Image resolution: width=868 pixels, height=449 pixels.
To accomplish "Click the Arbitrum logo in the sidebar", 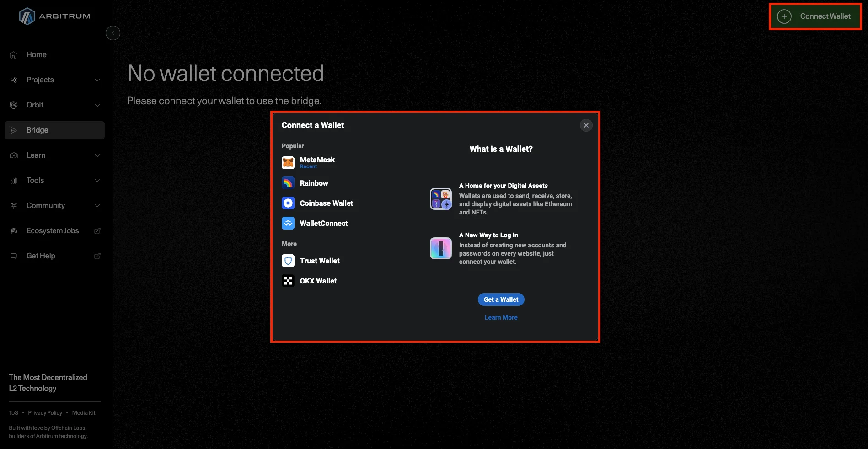I will pos(54,16).
